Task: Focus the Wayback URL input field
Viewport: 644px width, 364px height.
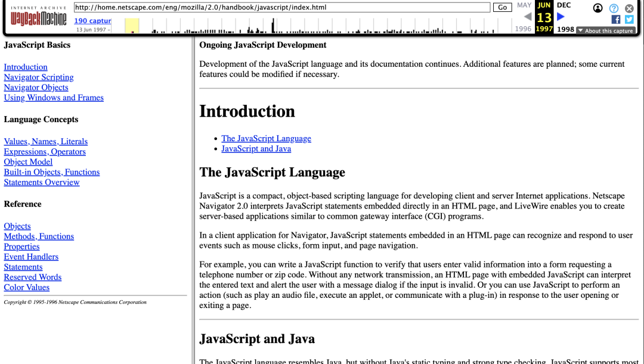Action: [x=281, y=7]
